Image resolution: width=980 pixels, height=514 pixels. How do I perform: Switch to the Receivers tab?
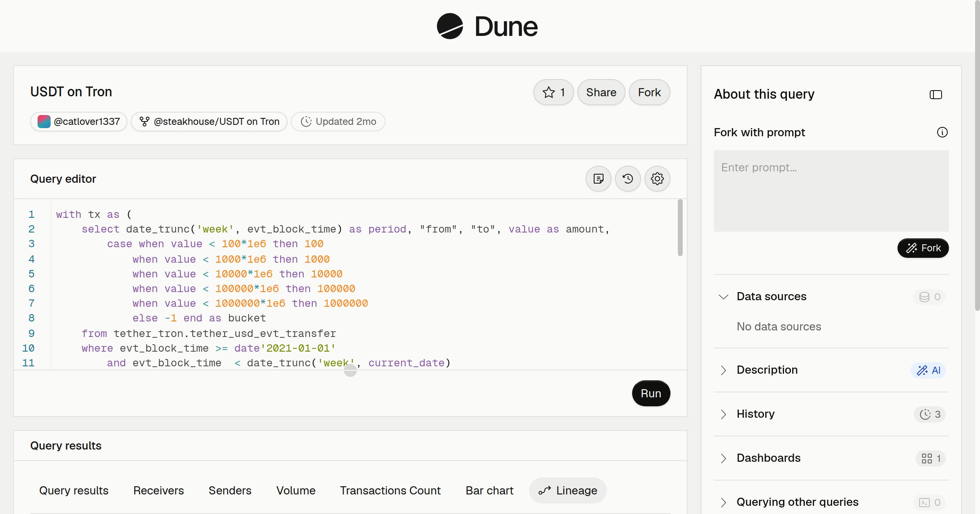(x=158, y=490)
